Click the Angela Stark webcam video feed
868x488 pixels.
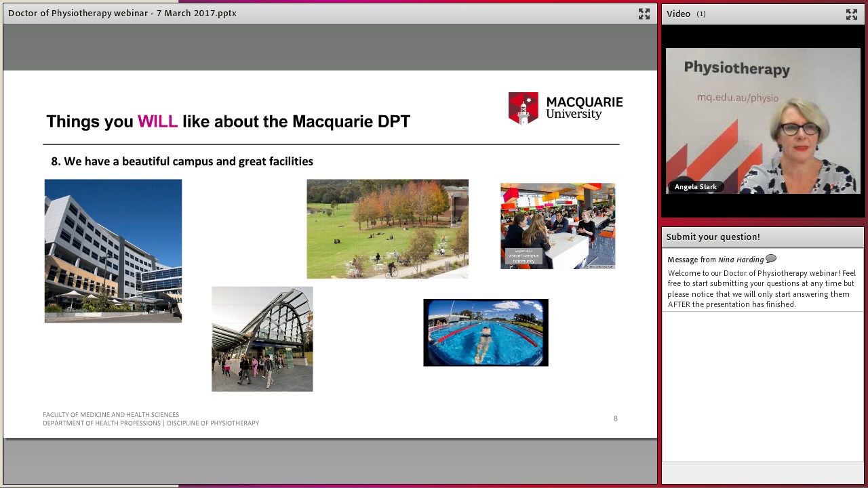point(763,121)
